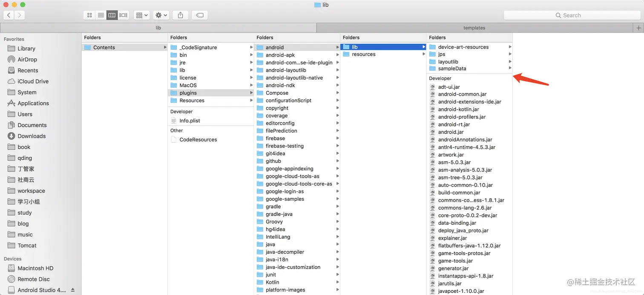Image resolution: width=644 pixels, height=295 pixels.
Task: Select the column view button
Action: pyautogui.click(x=112, y=15)
